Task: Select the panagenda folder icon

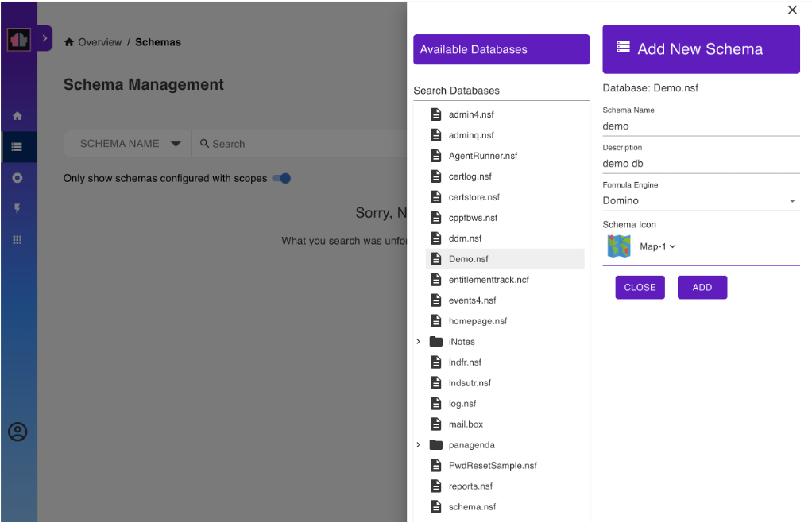Action: [436, 445]
